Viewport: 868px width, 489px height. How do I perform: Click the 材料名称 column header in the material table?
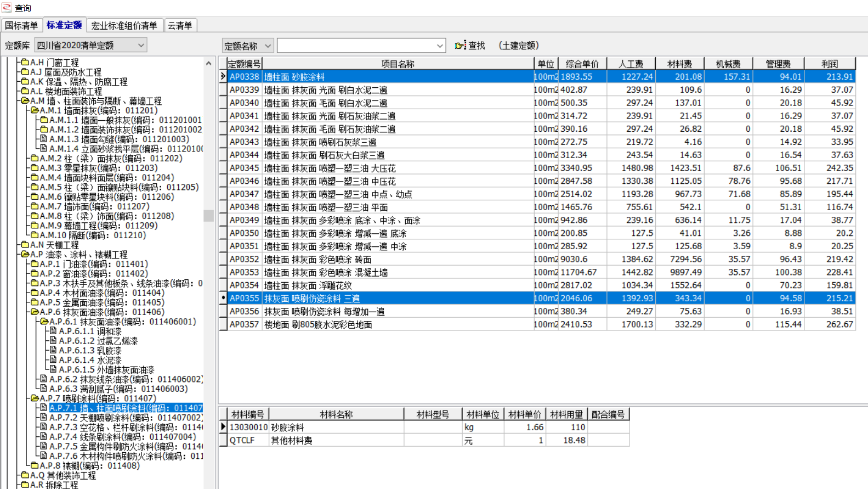336,414
